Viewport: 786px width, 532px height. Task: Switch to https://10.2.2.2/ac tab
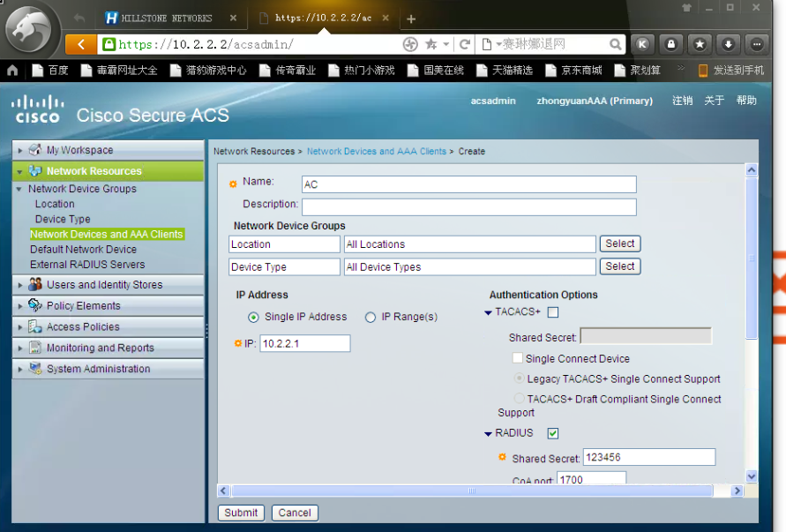(x=324, y=19)
